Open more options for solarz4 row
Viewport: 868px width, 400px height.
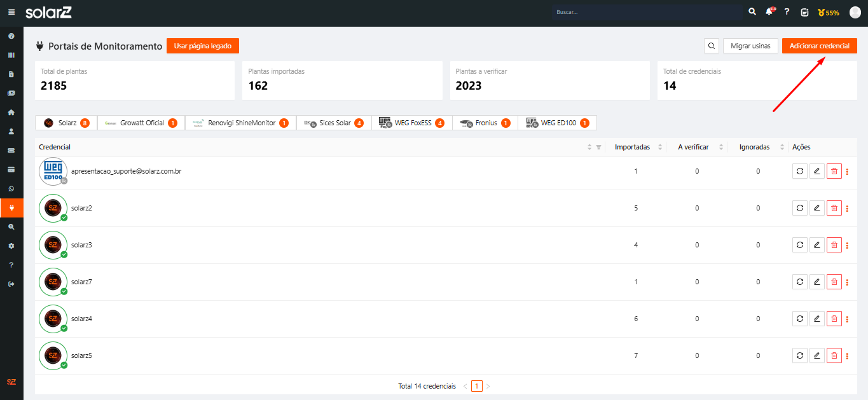[847, 319]
